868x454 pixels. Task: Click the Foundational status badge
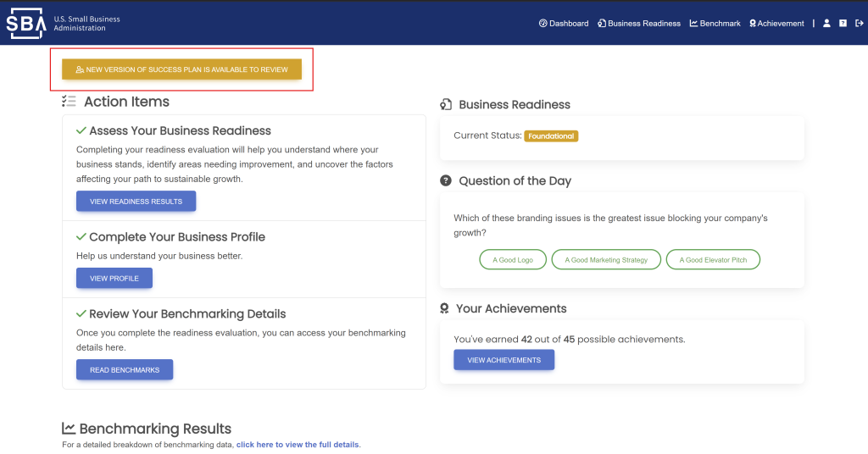click(551, 136)
